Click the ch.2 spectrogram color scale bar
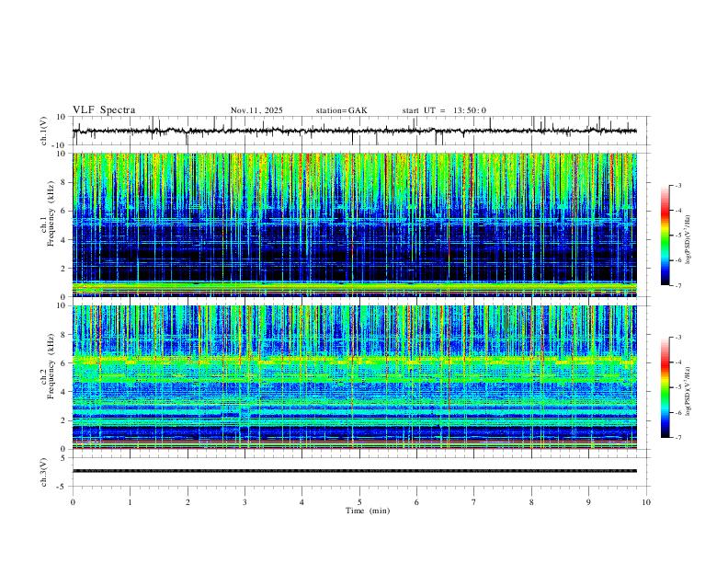This screenshot has height=563, width=728. coord(665,387)
